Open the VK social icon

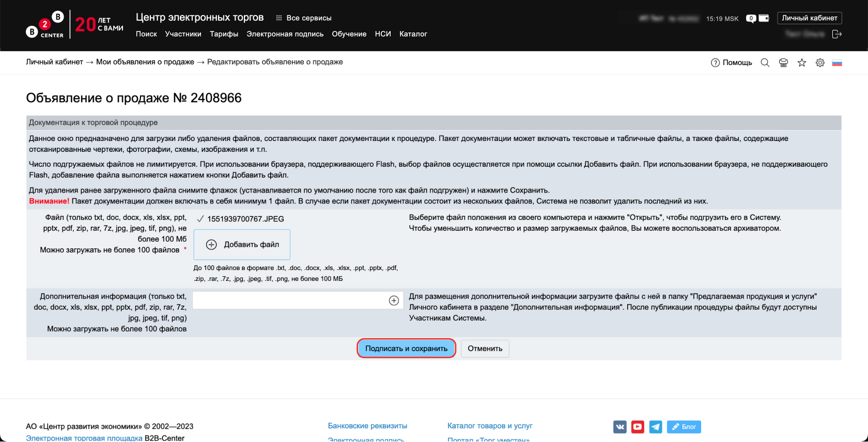(x=620, y=427)
